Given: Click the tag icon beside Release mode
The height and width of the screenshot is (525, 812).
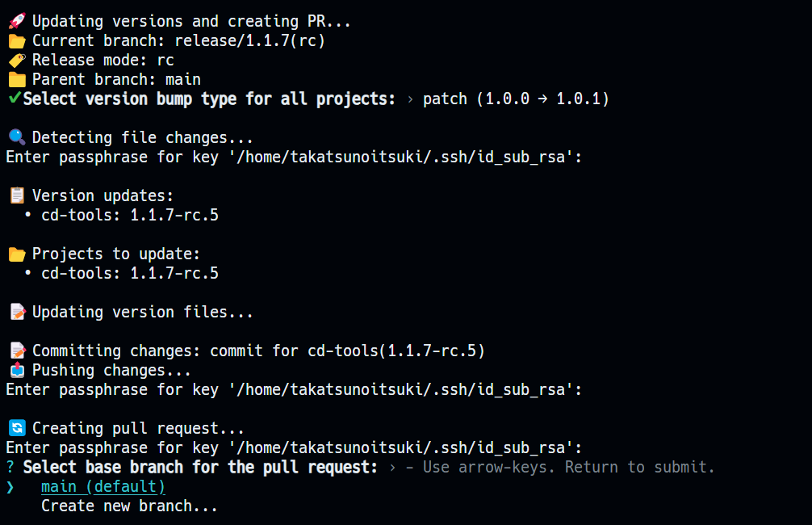Looking at the screenshot, I should coord(17,60).
